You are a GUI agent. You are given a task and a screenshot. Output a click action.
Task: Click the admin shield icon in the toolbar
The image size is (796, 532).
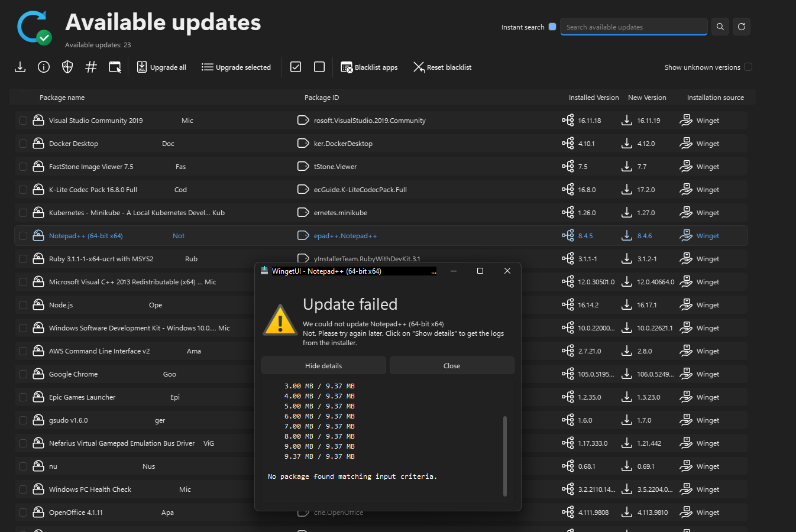pos(67,67)
